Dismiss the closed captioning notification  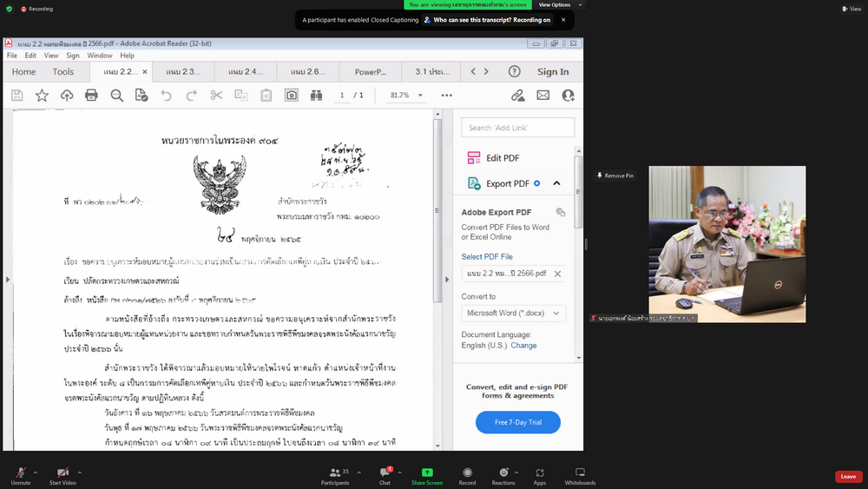coord(563,20)
